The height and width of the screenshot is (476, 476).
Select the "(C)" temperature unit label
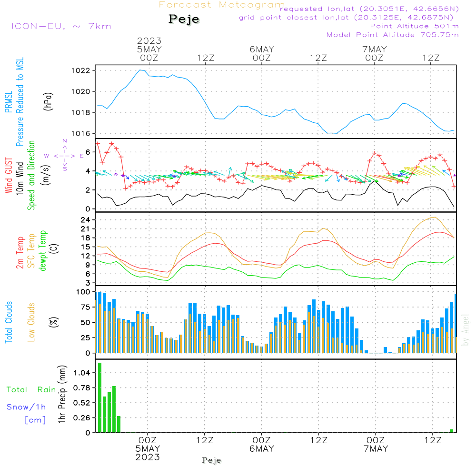54,248
